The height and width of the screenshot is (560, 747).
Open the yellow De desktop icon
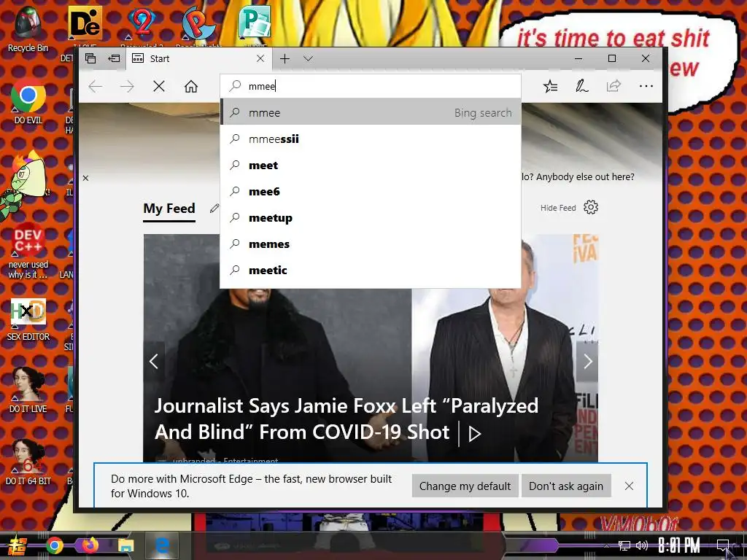[85, 23]
